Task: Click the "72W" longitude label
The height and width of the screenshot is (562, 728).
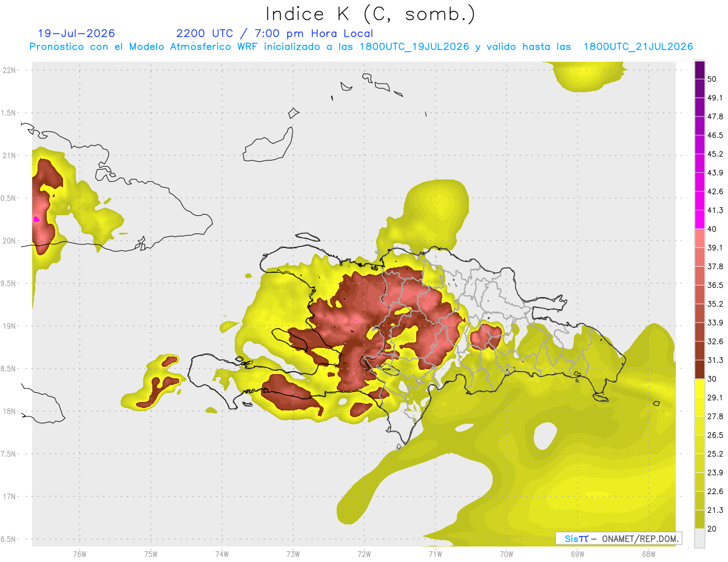Action: pos(364,554)
